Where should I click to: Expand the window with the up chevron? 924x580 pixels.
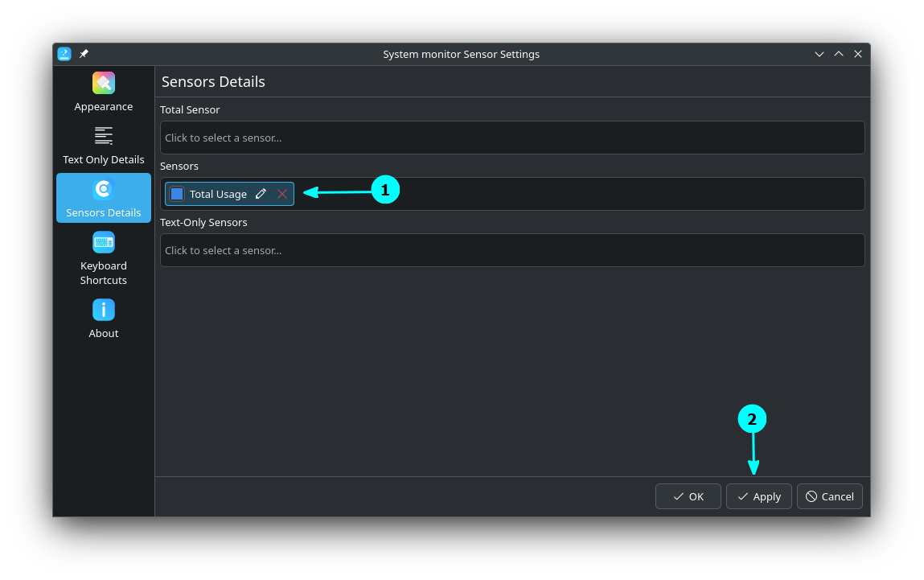pyautogui.click(x=838, y=54)
